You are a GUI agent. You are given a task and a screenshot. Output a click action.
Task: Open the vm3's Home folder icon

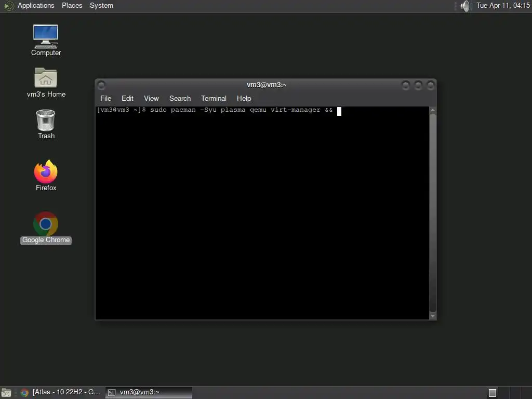46,83
